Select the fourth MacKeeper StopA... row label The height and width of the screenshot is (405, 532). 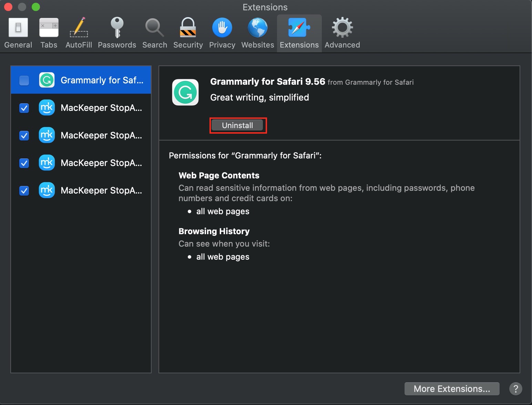click(101, 190)
